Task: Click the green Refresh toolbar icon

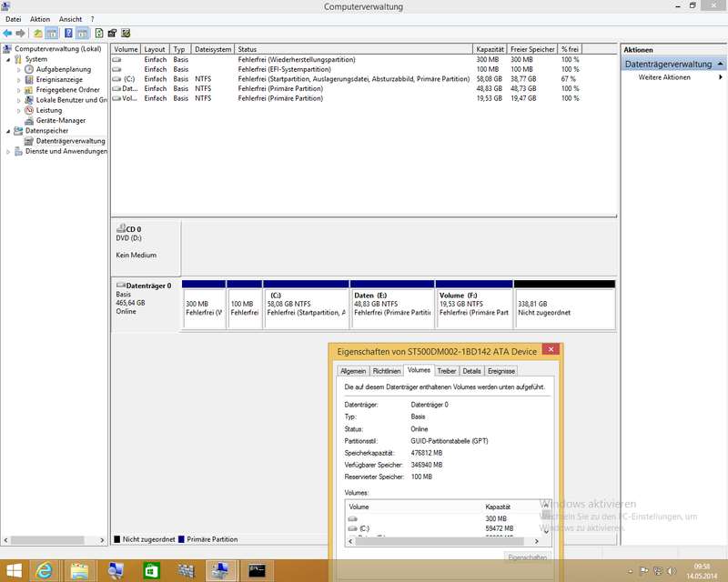Action: click(x=98, y=34)
